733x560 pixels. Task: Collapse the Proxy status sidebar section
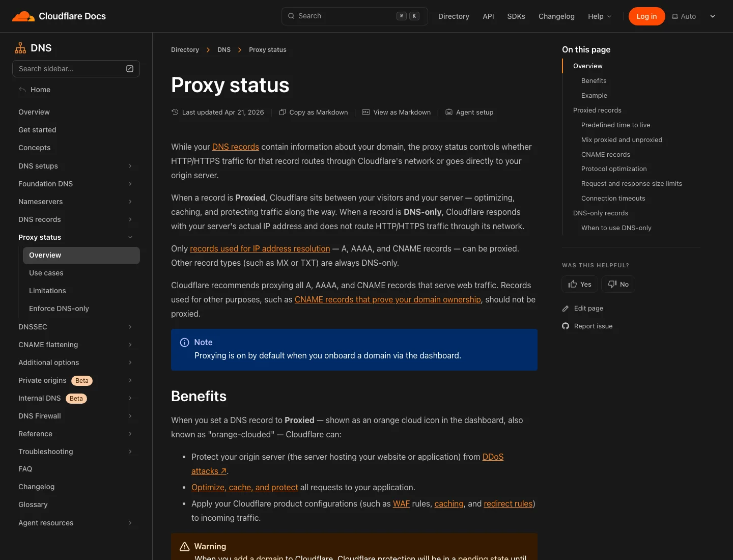(130, 237)
